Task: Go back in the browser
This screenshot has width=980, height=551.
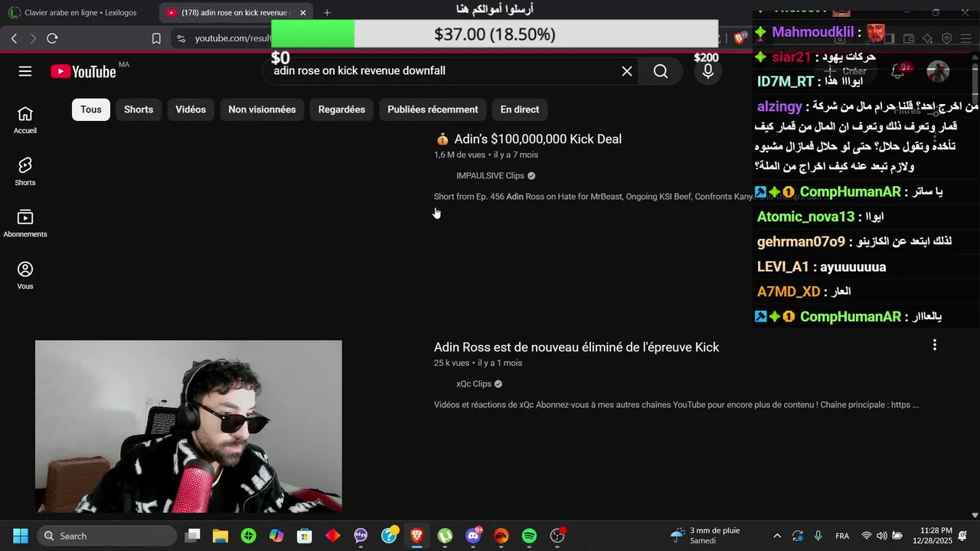Action: pyautogui.click(x=14, y=38)
